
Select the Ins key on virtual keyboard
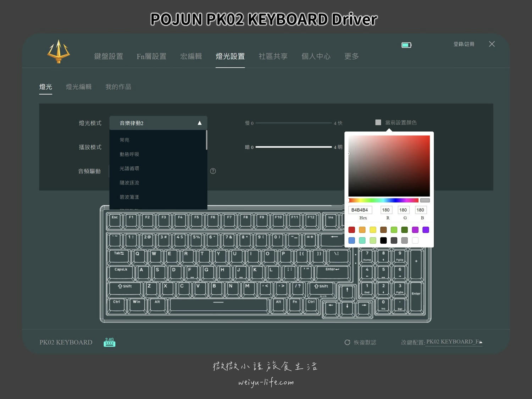click(x=331, y=221)
